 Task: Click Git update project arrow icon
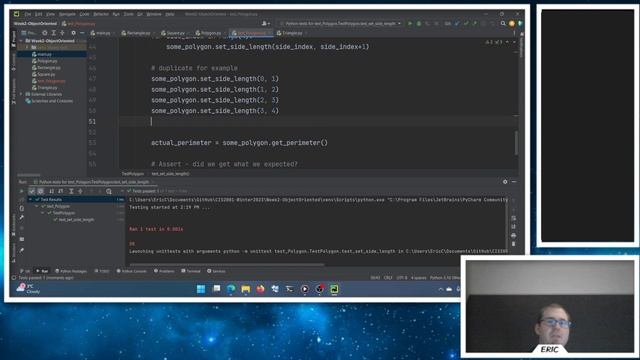point(457,24)
